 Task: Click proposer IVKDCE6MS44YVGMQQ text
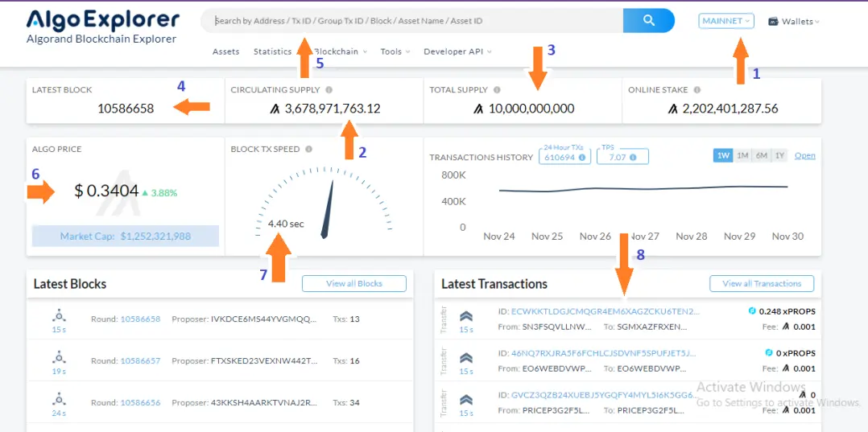coord(264,319)
